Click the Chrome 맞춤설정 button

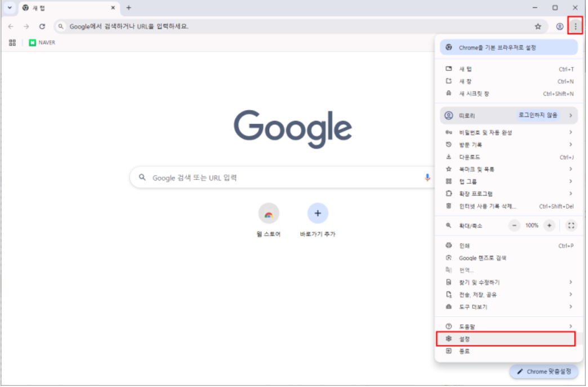[x=544, y=372]
